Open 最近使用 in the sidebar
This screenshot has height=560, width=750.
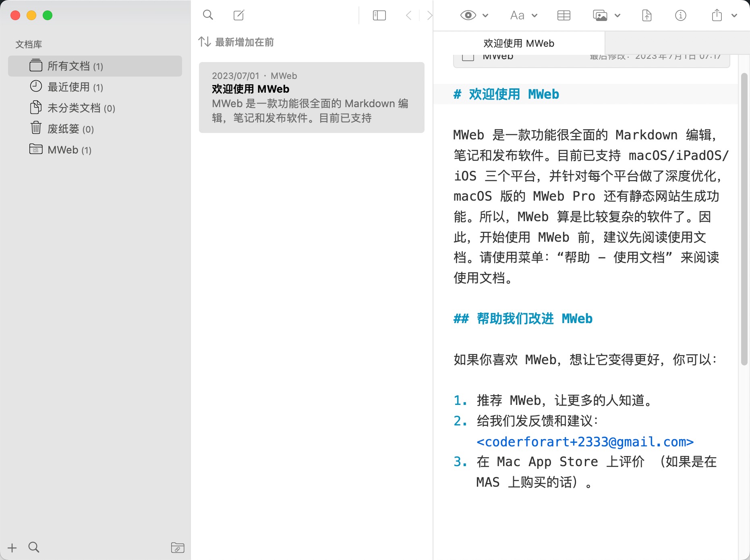(x=95, y=87)
